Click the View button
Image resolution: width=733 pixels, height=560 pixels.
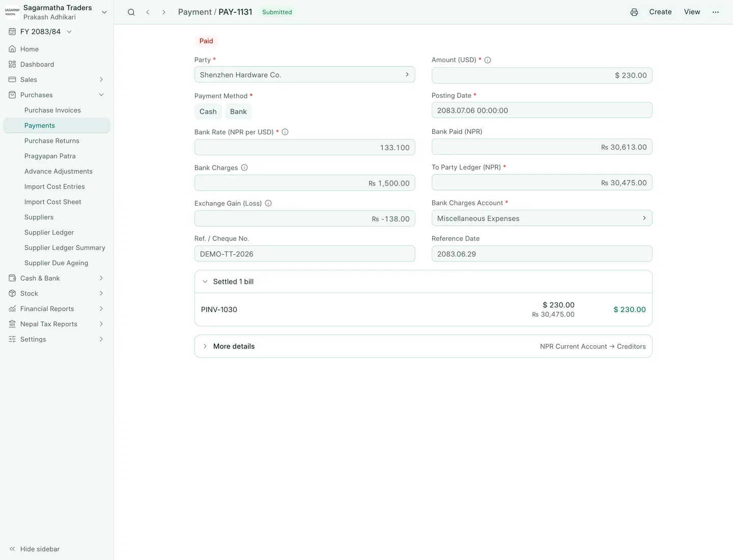coord(692,12)
